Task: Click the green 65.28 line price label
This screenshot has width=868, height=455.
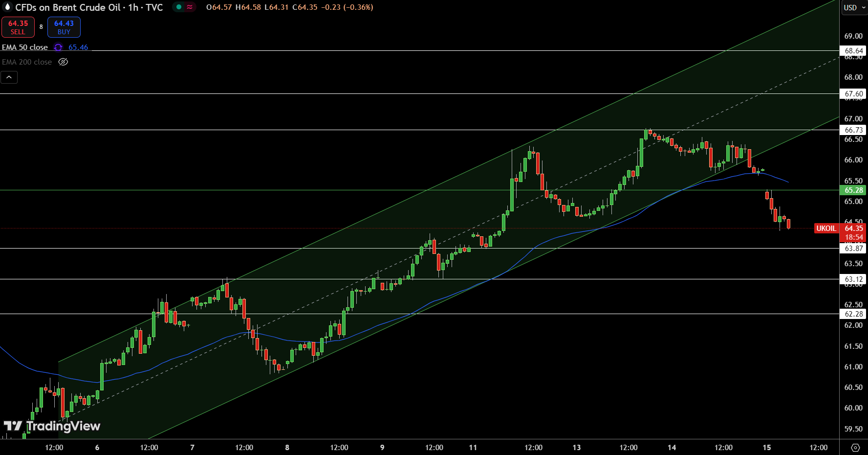Action: [854, 190]
